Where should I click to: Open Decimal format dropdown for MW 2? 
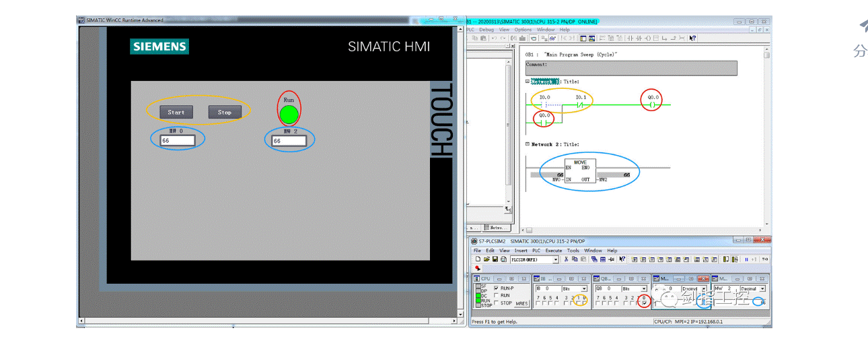pyautogui.click(x=762, y=288)
